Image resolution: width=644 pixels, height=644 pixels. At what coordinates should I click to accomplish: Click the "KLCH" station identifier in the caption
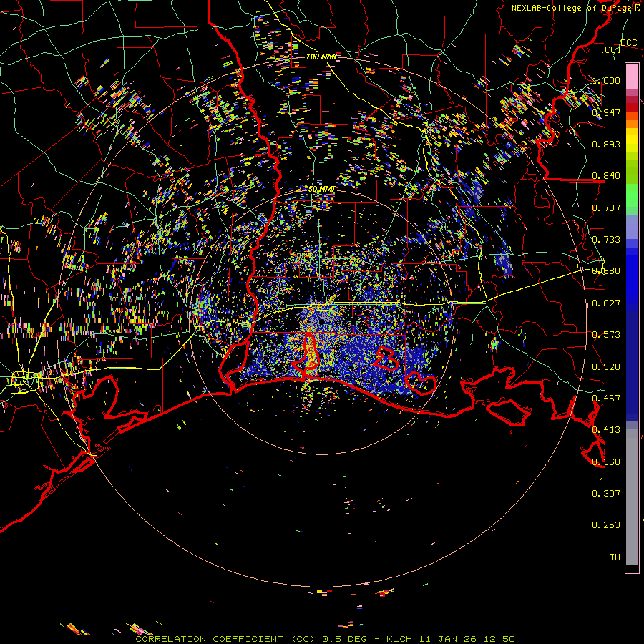point(399,639)
